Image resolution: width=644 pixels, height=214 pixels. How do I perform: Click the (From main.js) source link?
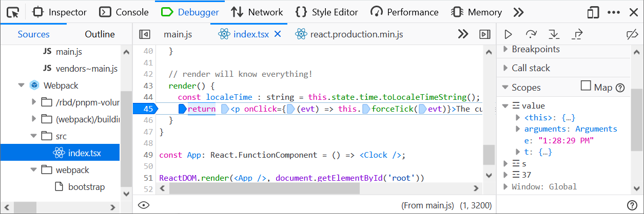tap(427, 205)
